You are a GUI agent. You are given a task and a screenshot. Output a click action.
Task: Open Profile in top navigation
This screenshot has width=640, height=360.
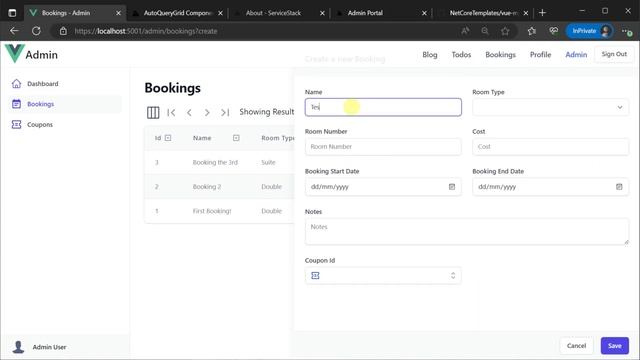(x=540, y=55)
